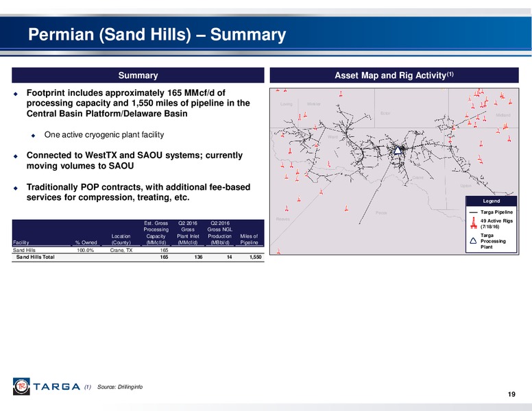Viewport: 532px width, 411px height.
Task: Click the 'Q2 2016 Gross NGL Production' header
Action: coord(219,233)
